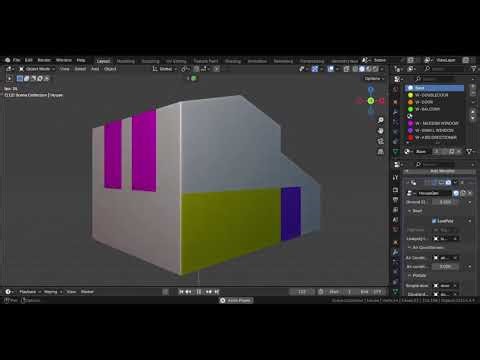This screenshot has width=480, height=360.
Task: Click the outliner filter funnel icon
Action: point(473,69)
